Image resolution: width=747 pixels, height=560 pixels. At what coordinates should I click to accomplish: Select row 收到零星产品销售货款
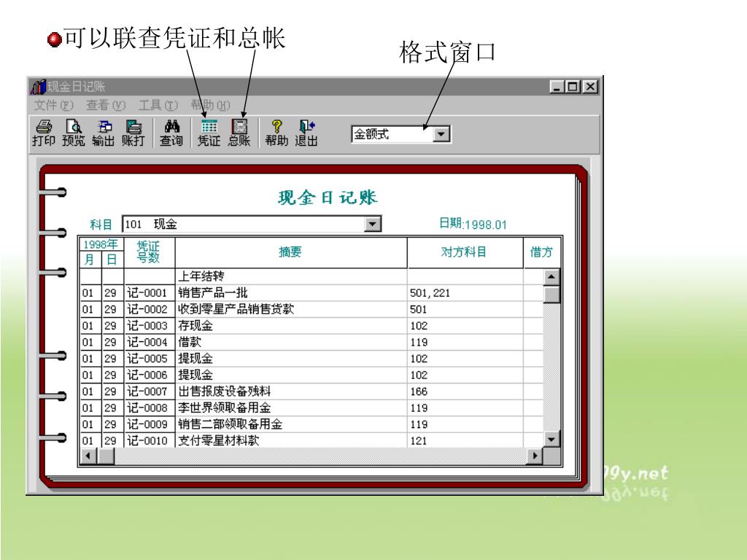311,309
